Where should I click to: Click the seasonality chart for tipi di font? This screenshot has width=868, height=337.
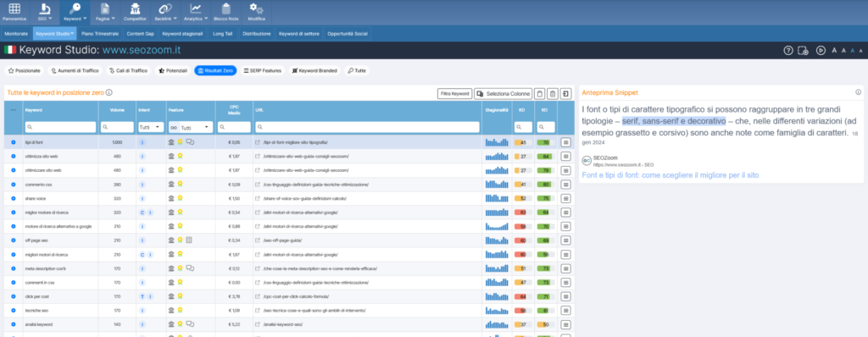point(497,142)
